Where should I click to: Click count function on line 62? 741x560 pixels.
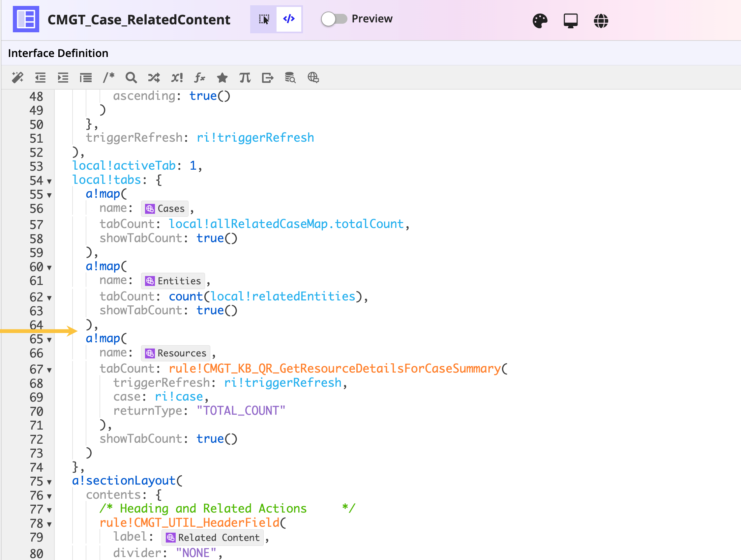coord(186,296)
